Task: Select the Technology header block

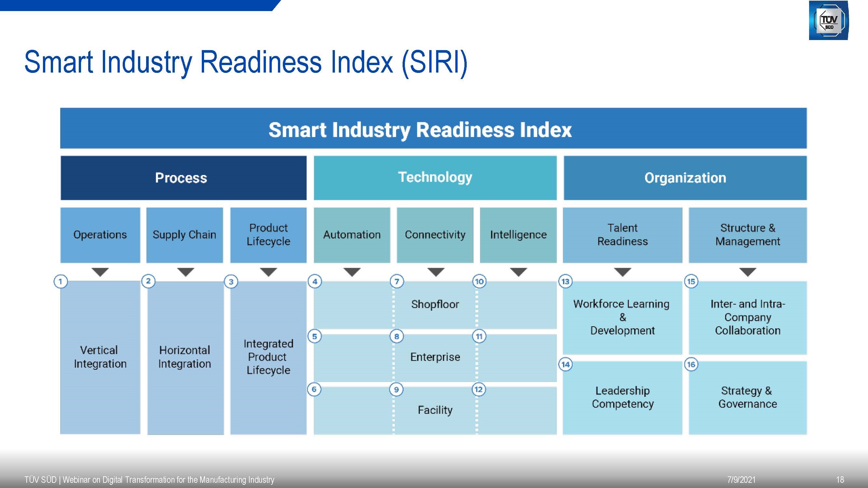Action: pos(435,178)
